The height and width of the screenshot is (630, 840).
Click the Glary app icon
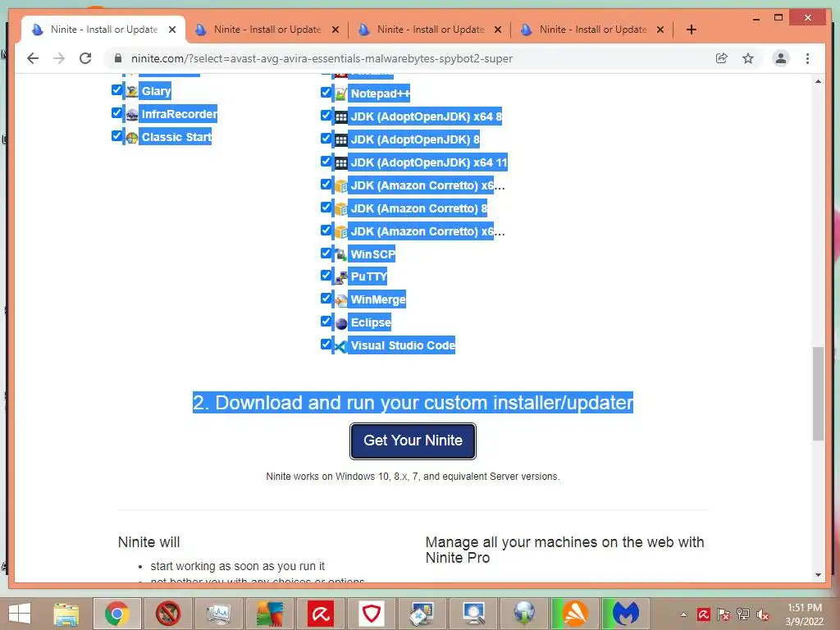[132, 92]
